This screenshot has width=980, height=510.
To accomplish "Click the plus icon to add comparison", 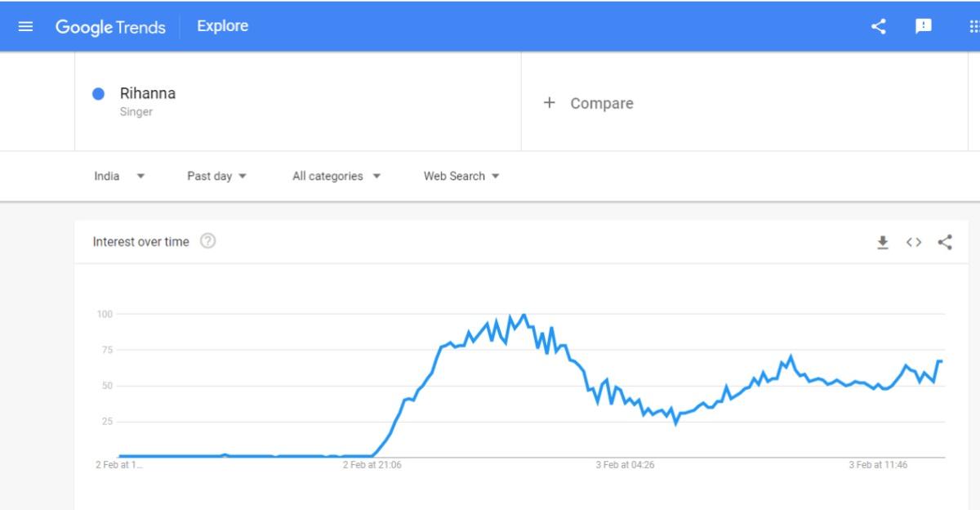I will point(550,103).
